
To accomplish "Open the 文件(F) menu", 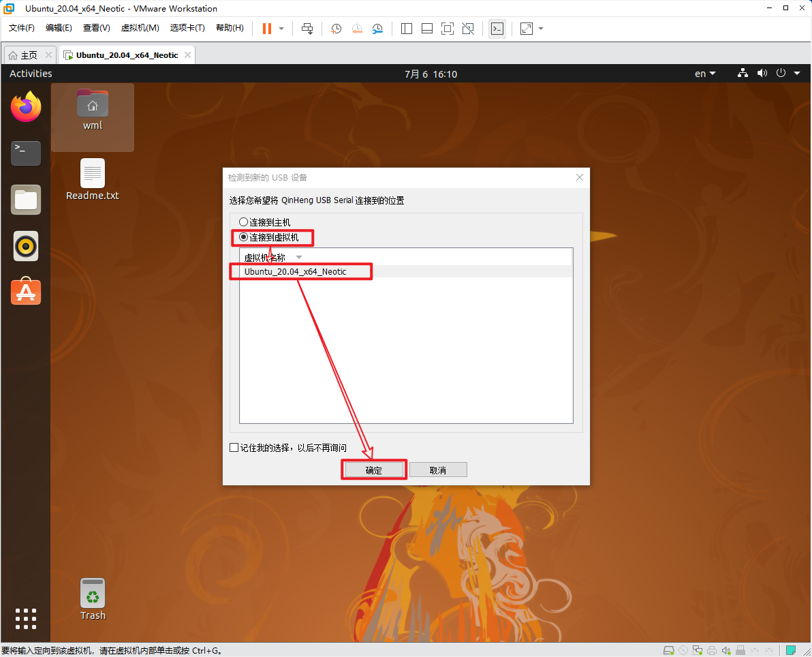I will point(21,28).
